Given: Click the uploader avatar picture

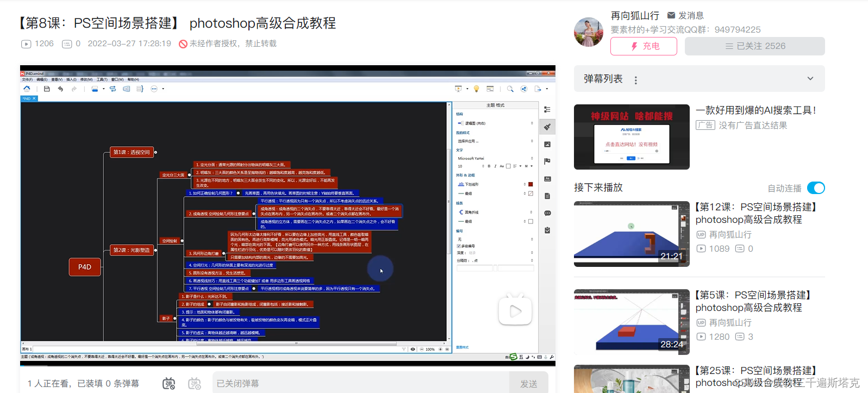Looking at the screenshot, I should point(589,32).
